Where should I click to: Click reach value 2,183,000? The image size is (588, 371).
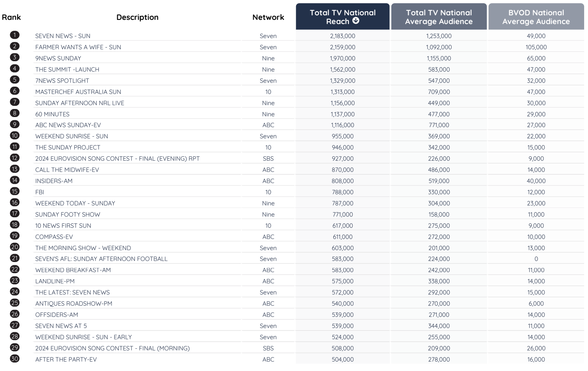pos(343,36)
